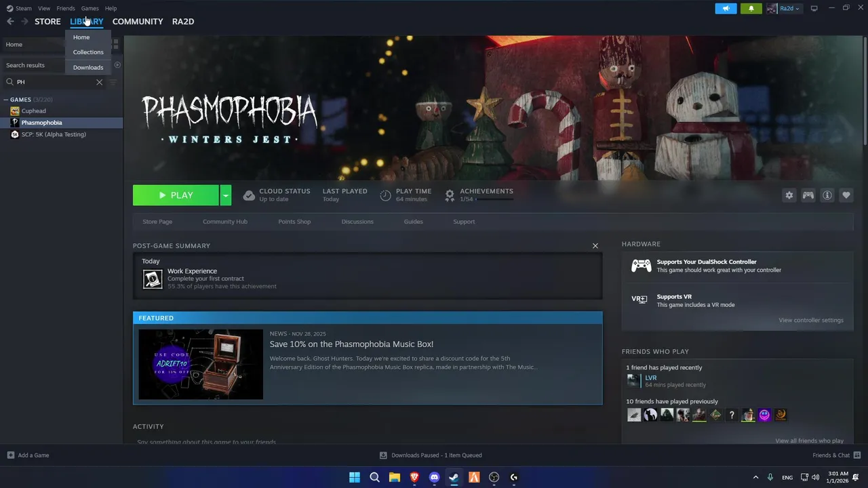Go to the STORE tab
Viewport: 868px width, 488px height.
(x=47, y=22)
